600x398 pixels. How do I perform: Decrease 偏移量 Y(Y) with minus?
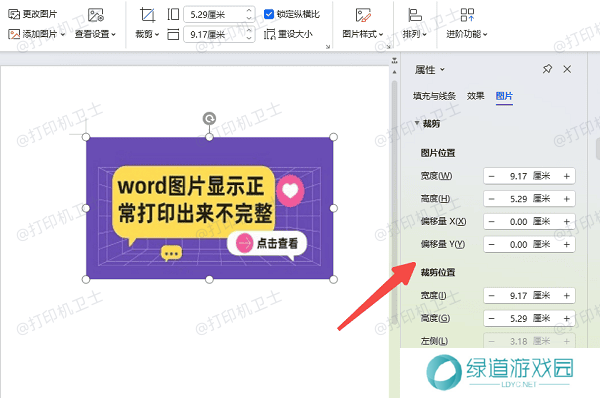click(x=492, y=244)
